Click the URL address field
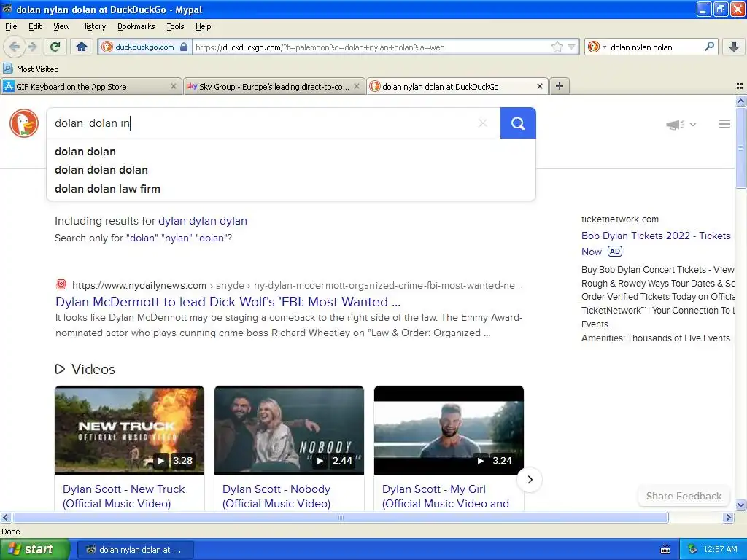This screenshot has width=747, height=560. [x=371, y=47]
